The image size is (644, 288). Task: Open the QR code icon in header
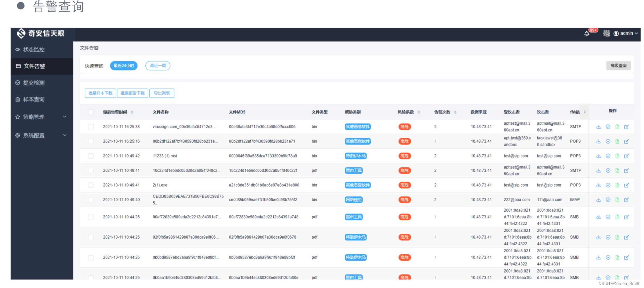coord(606,33)
